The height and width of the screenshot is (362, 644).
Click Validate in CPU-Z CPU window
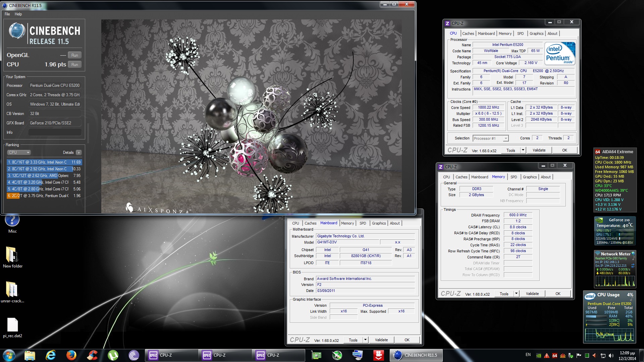coord(539,150)
